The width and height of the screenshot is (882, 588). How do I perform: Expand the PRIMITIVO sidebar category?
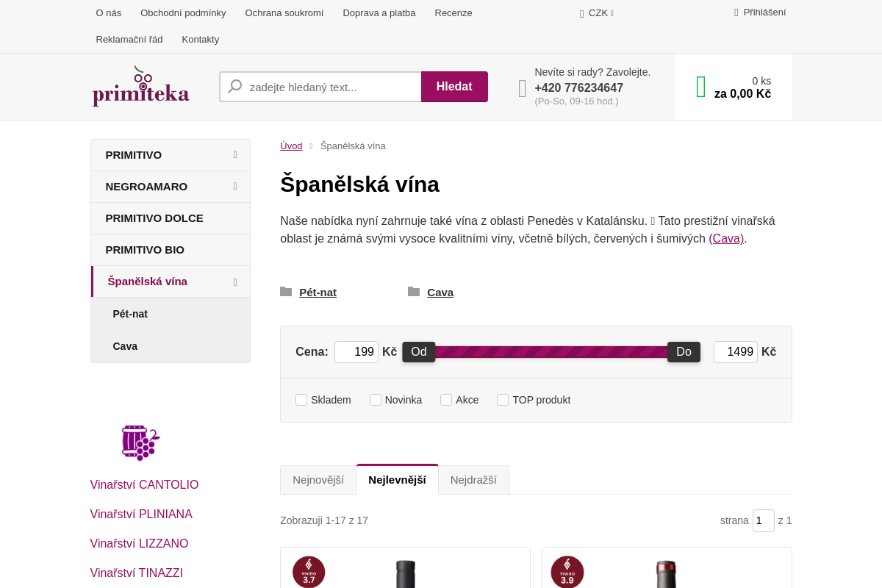tap(235, 155)
